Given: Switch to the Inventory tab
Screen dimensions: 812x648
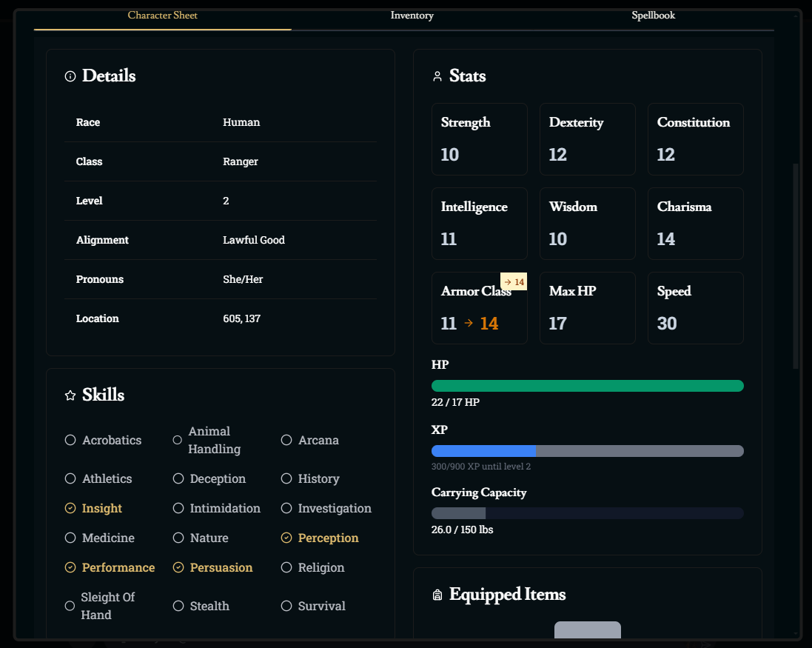Looking at the screenshot, I should pos(412,16).
